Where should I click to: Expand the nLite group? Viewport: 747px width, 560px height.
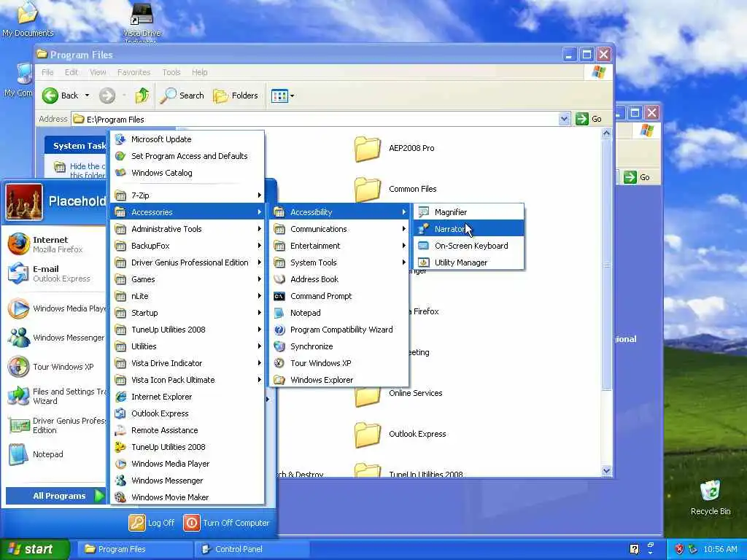tap(187, 296)
